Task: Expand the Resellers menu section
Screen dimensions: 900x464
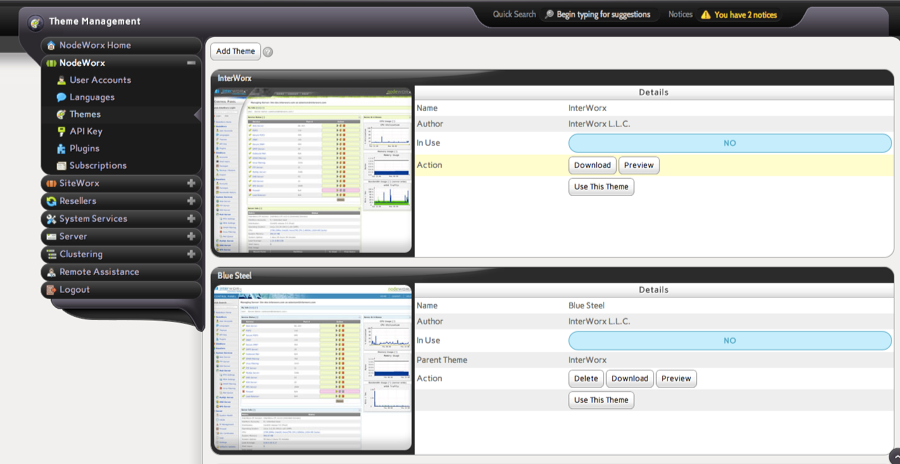Action: click(191, 201)
